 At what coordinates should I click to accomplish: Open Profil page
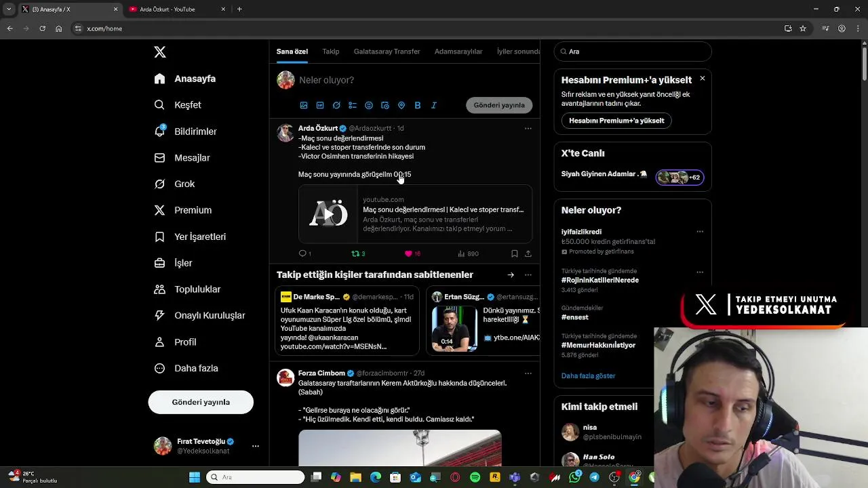click(x=176, y=342)
